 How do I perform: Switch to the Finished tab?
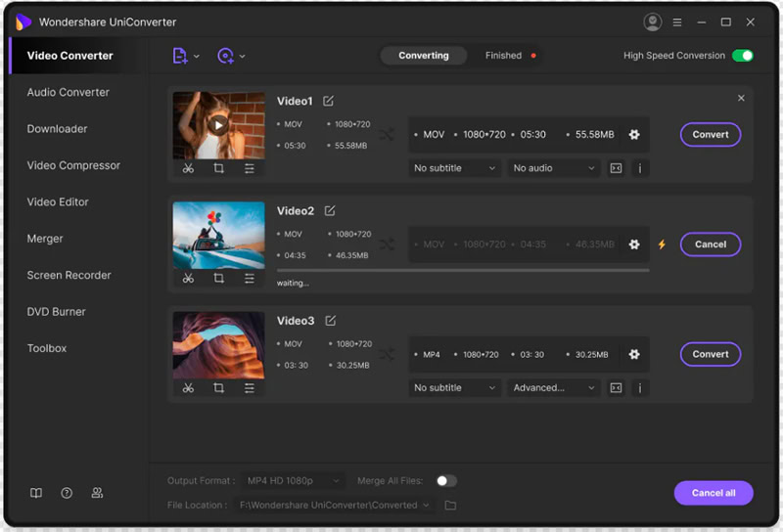coord(503,56)
